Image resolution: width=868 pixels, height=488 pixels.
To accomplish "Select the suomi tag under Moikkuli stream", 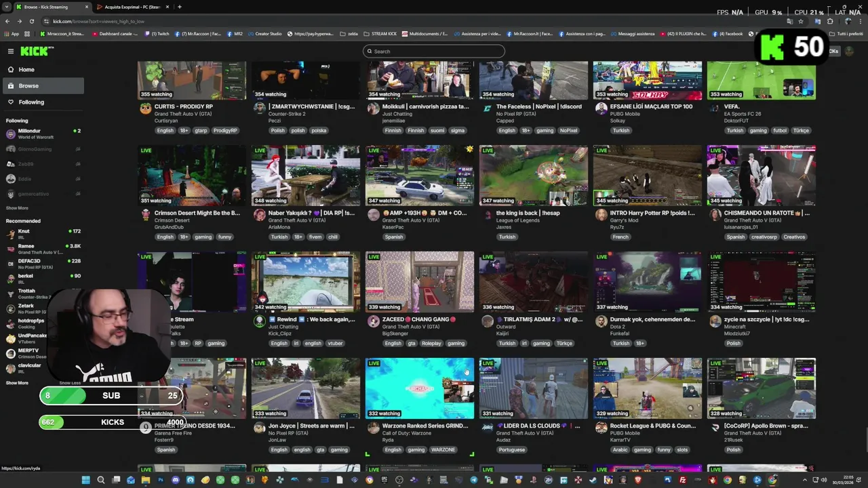I will (437, 131).
